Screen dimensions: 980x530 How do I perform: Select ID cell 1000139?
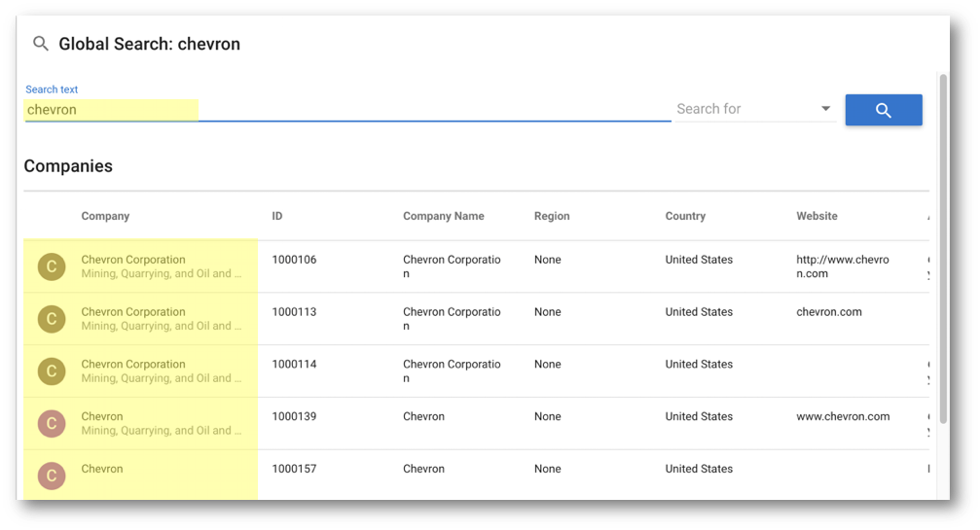pyautogui.click(x=294, y=416)
